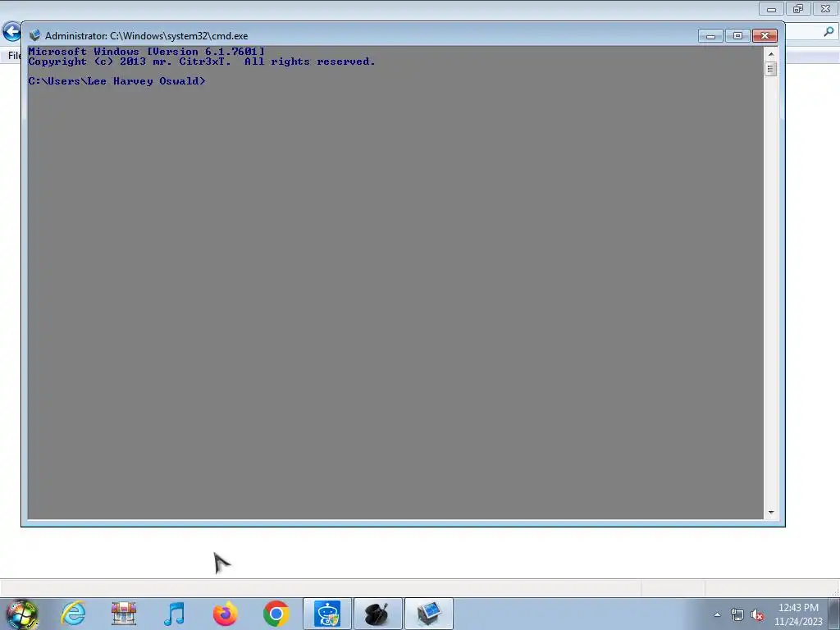Open the Windows Start menu orb
This screenshot has height=630, width=840.
[22, 614]
